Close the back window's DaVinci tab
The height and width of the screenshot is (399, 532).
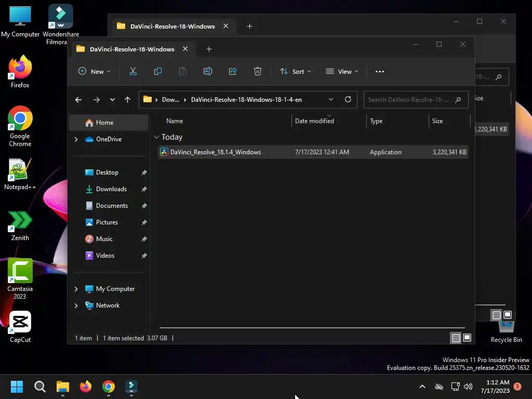[x=225, y=26]
